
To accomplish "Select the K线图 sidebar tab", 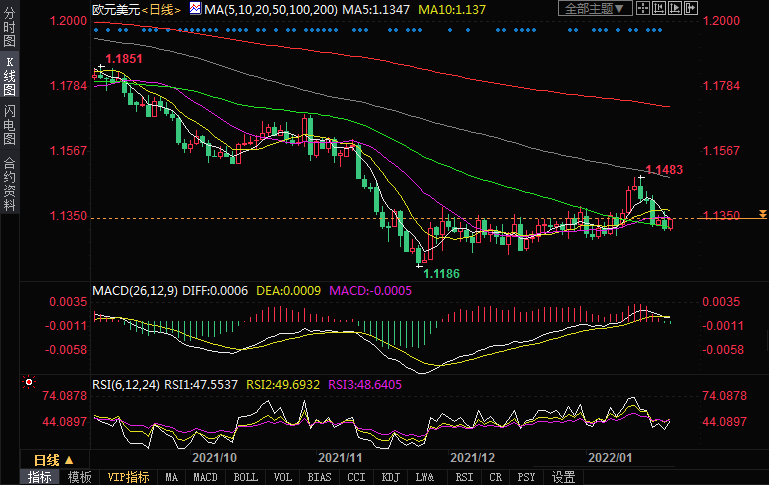I will click(10, 81).
